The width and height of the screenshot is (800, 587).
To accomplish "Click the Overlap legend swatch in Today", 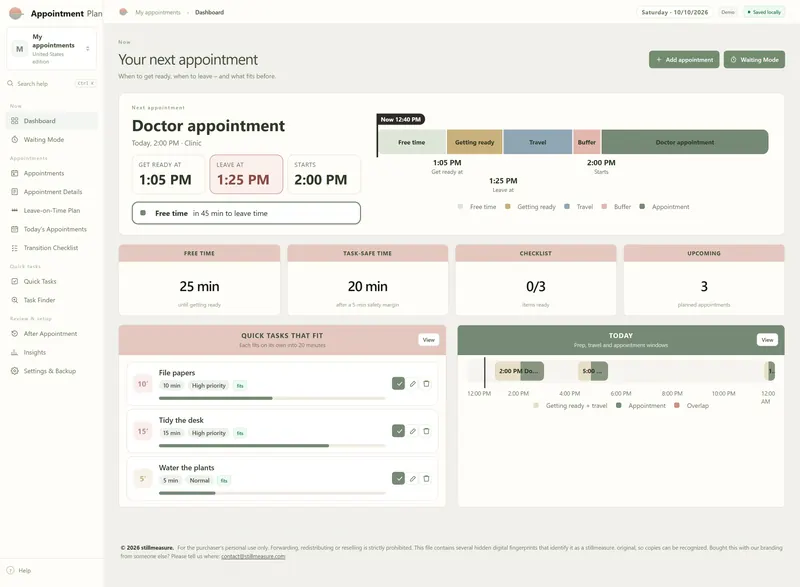I will point(677,405).
